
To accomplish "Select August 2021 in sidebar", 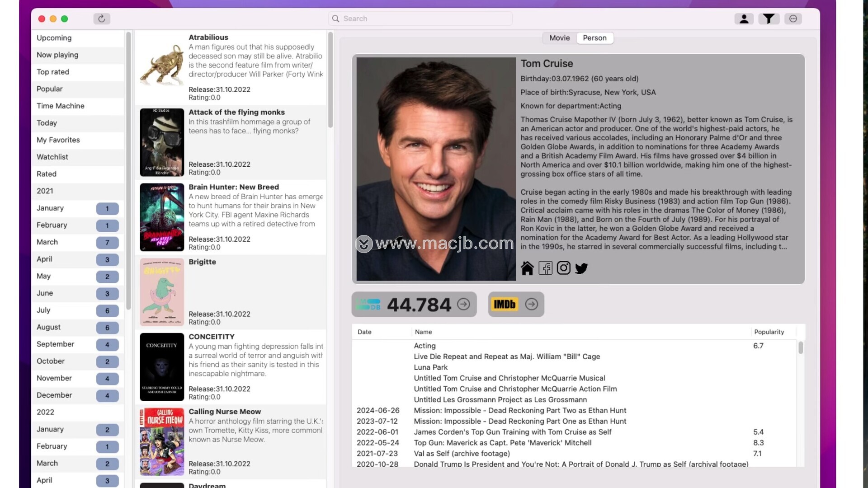I will (x=78, y=327).
